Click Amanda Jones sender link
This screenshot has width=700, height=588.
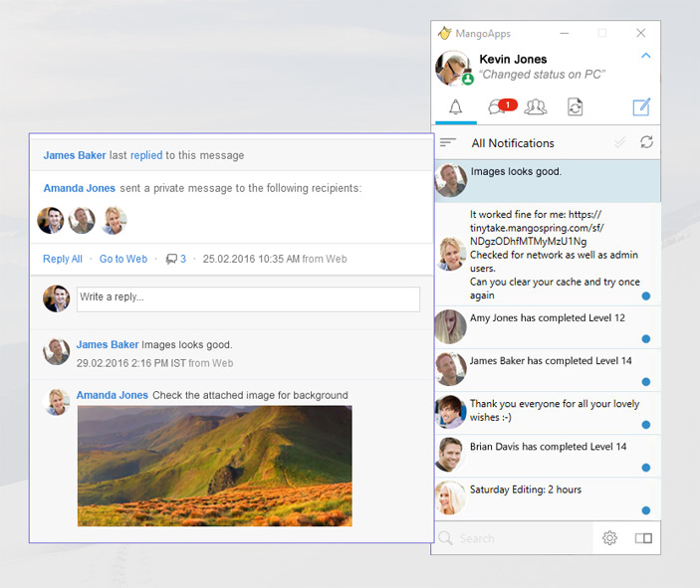(80, 188)
